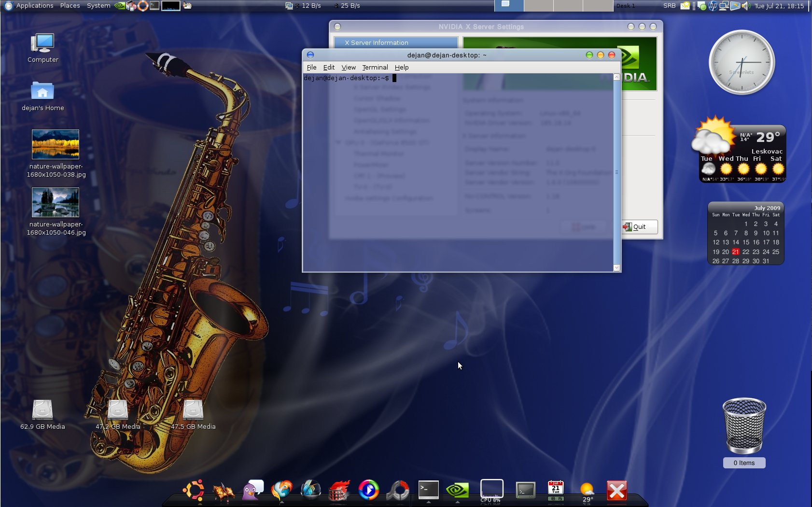Viewport: 812px width, 507px height.
Task: Switch to the second workspace in the pager
Action: [538, 6]
